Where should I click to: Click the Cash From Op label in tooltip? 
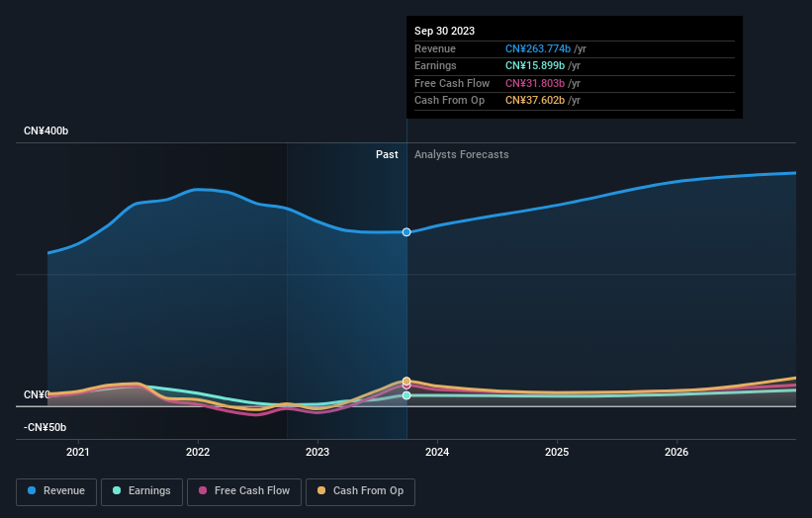tap(449, 101)
